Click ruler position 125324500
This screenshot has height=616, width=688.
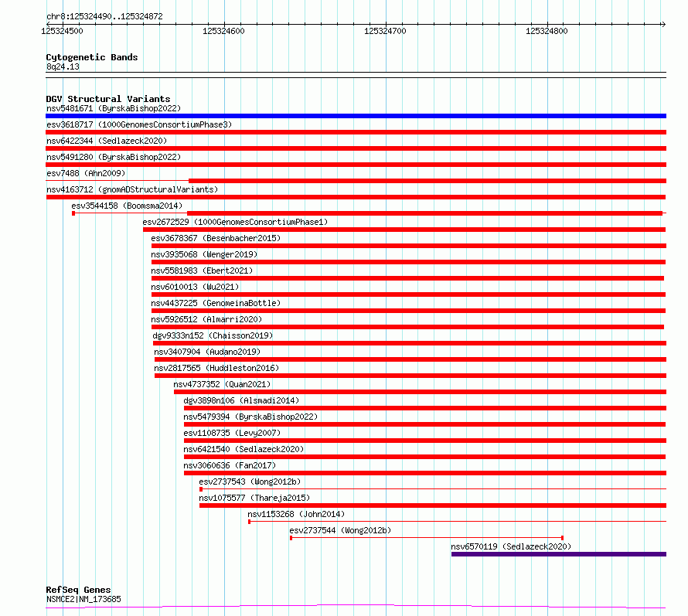click(63, 31)
